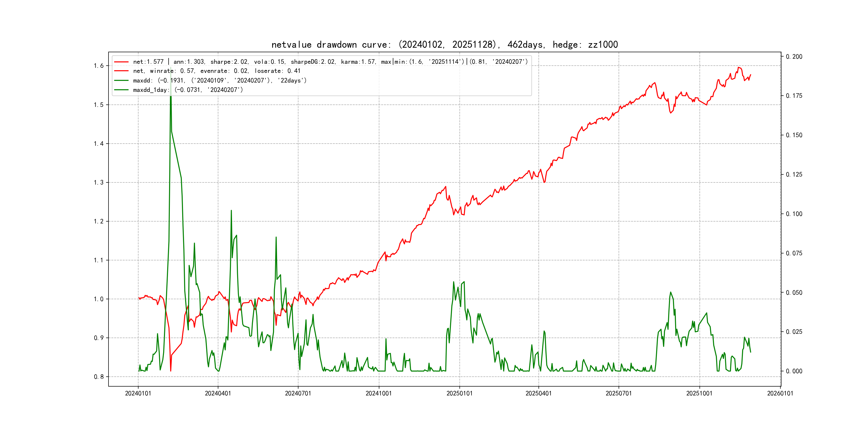Screen dimensions: 868x434
Task: Click the 20240101 x-axis date label
Action: point(138,393)
